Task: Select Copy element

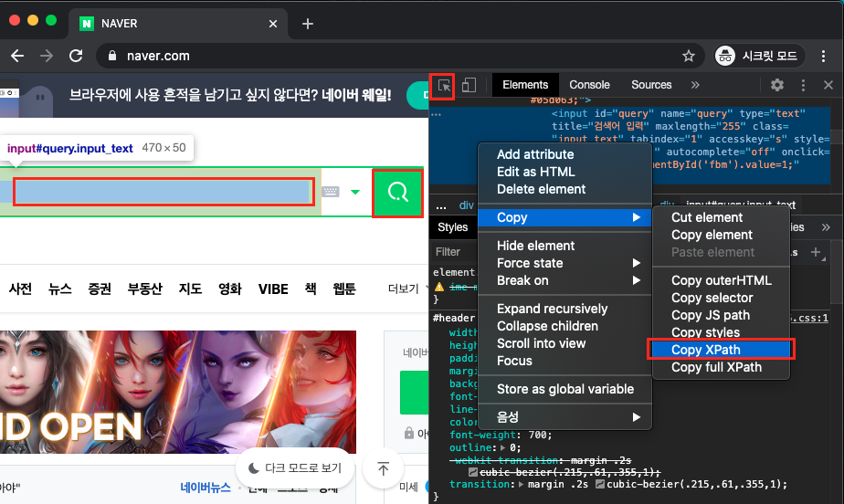Action: (721, 235)
